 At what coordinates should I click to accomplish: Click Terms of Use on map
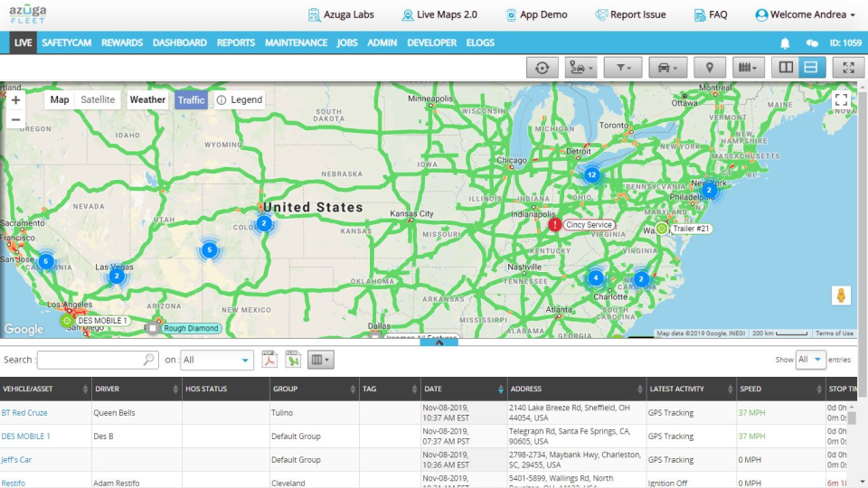pos(834,333)
